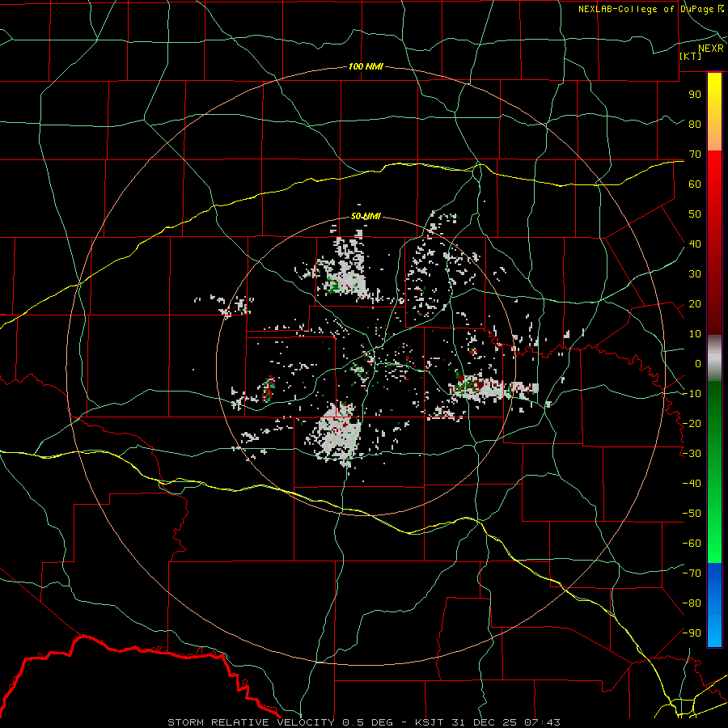The width and height of the screenshot is (728, 728).
Task: Click the positive 30 knot scale label
Action: [695, 274]
